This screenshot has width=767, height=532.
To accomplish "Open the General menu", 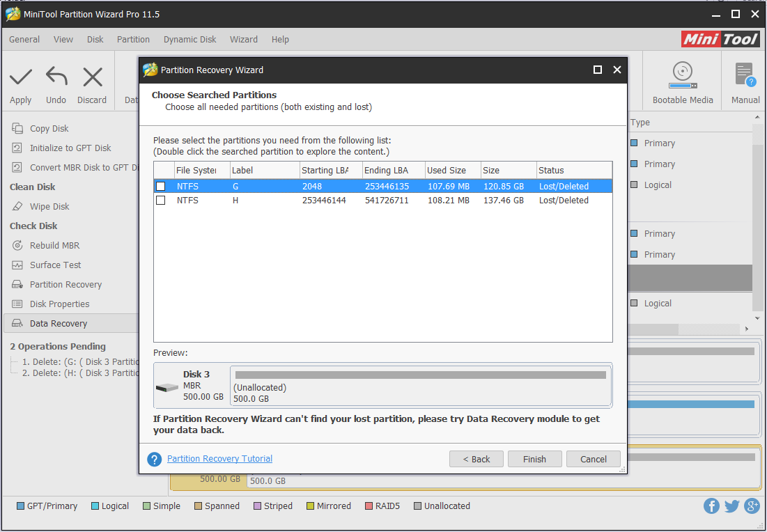I will [24, 40].
